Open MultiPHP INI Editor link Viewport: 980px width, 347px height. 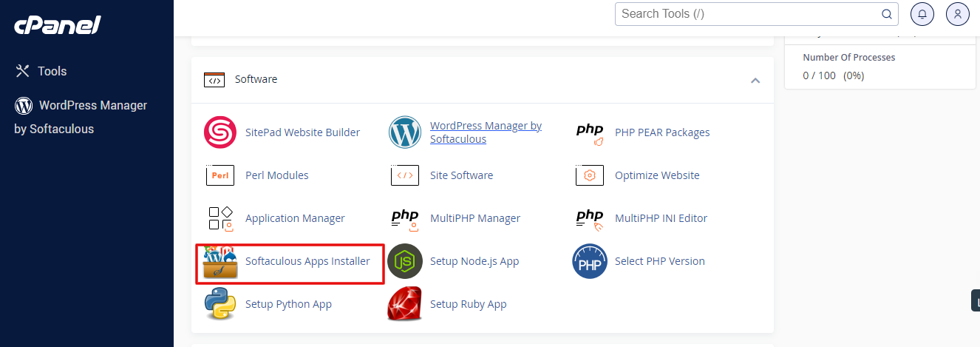coord(661,218)
